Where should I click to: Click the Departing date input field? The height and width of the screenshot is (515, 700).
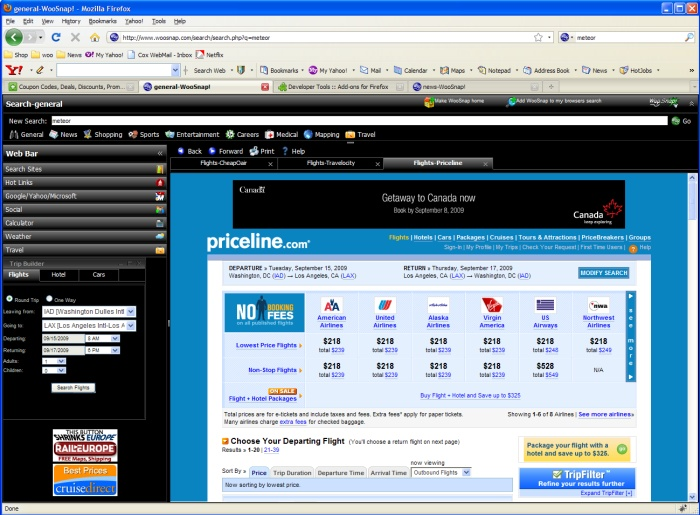point(63,339)
